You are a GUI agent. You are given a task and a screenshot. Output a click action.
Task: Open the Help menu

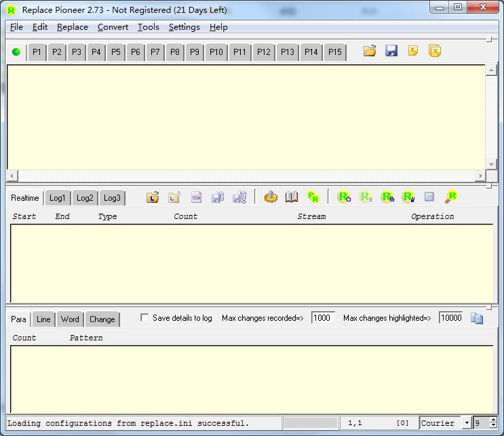218,27
